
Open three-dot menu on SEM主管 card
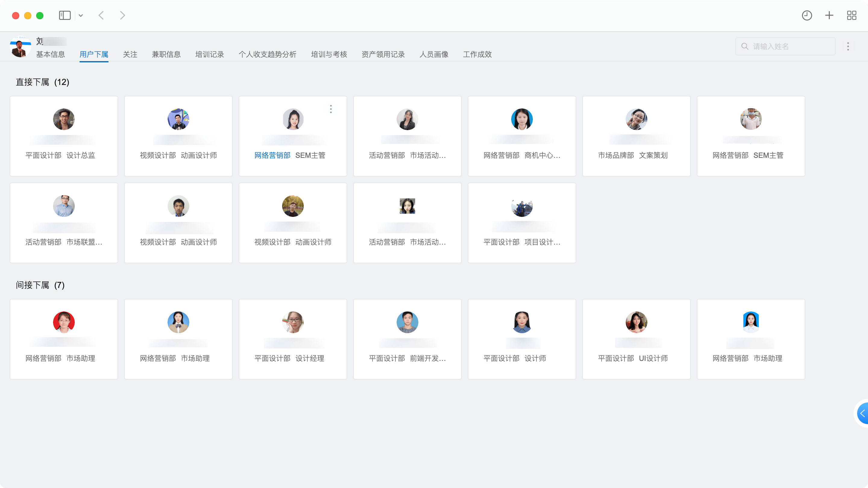tap(331, 109)
